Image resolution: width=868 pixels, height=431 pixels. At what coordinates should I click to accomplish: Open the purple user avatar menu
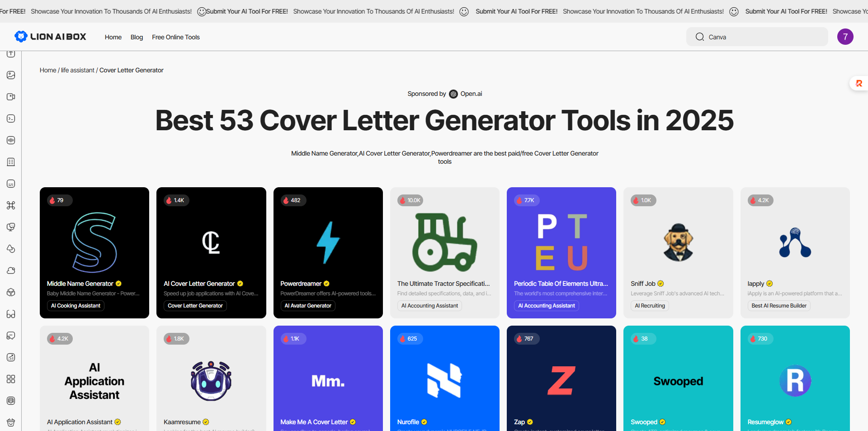845,37
